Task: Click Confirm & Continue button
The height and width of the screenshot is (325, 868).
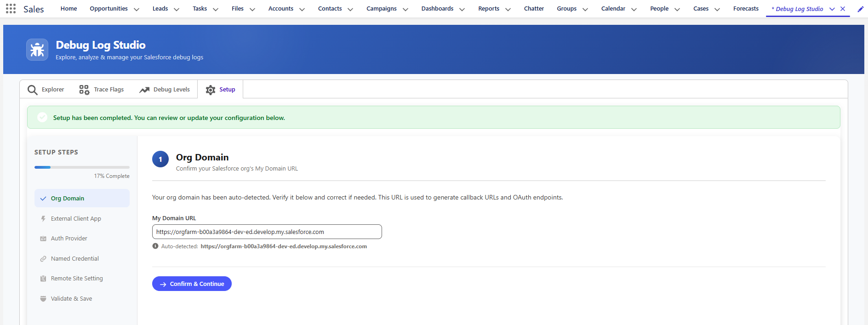Action: click(x=192, y=284)
